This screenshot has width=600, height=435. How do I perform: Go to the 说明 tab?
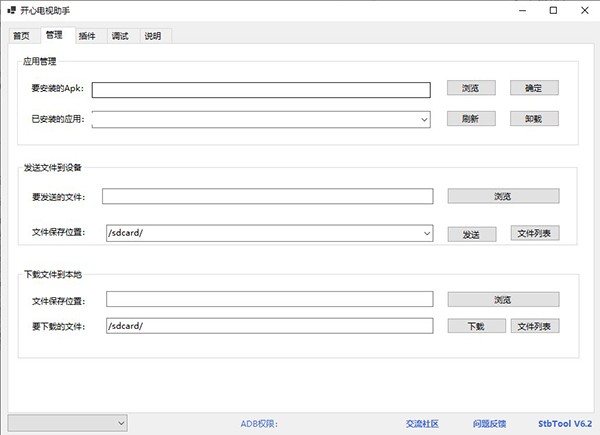click(152, 36)
